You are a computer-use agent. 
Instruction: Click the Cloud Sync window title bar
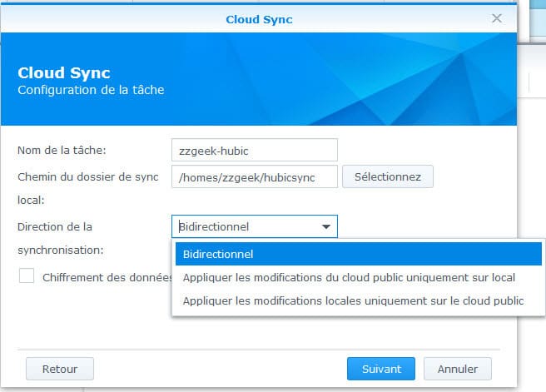click(x=259, y=19)
